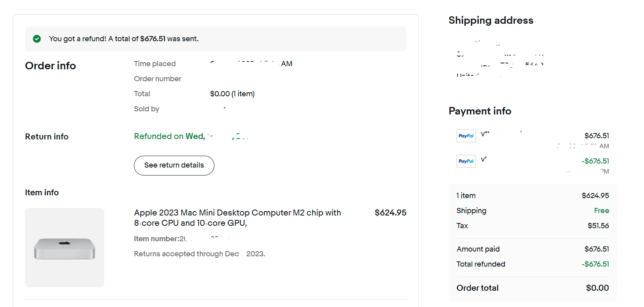This screenshot has height=307, width=644.
Task: Click the 'Time placed' label
Action: 155,64
